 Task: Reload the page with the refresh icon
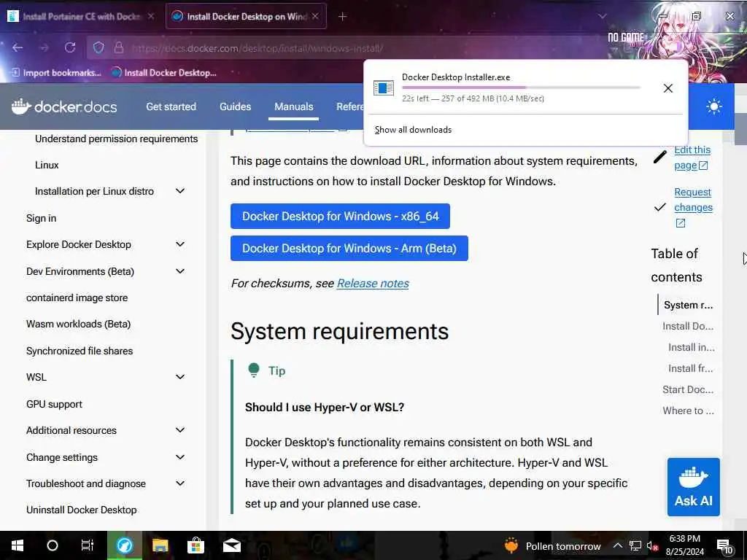coord(70,47)
